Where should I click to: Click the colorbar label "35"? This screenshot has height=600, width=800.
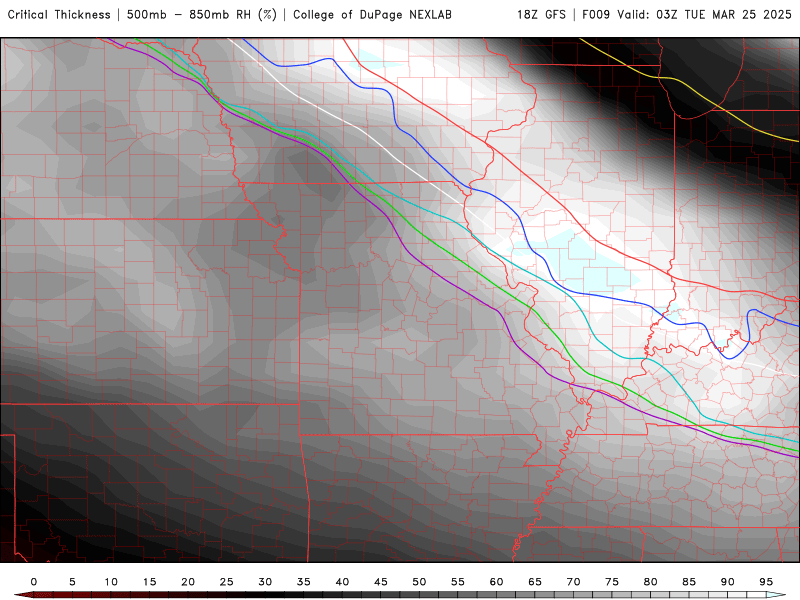coord(304,582)
